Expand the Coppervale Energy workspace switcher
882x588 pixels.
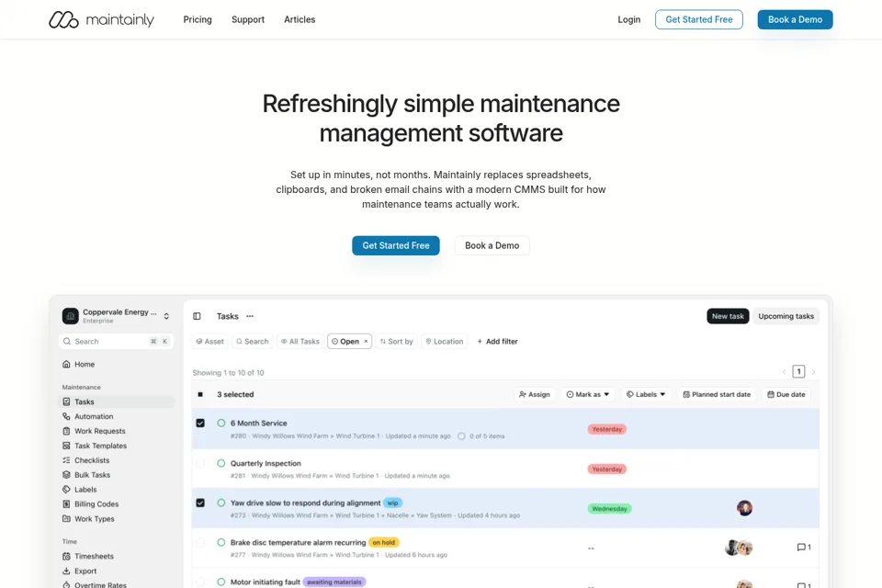tap(166, 316)
